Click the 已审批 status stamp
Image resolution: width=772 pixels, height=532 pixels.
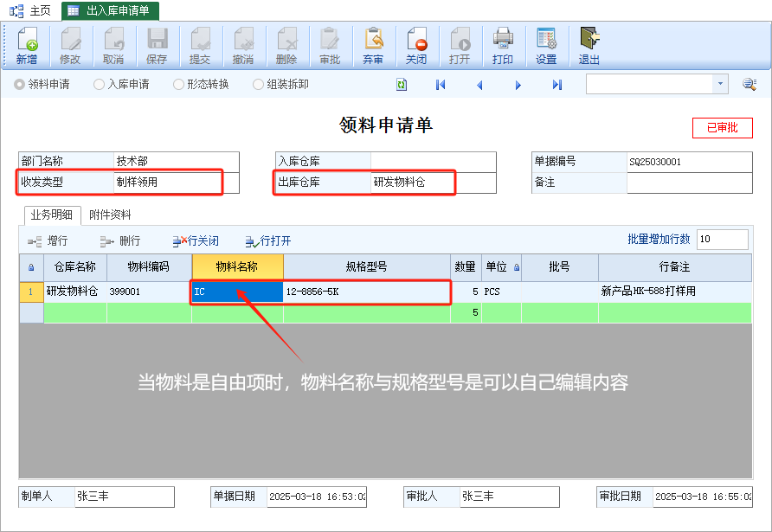723,128
